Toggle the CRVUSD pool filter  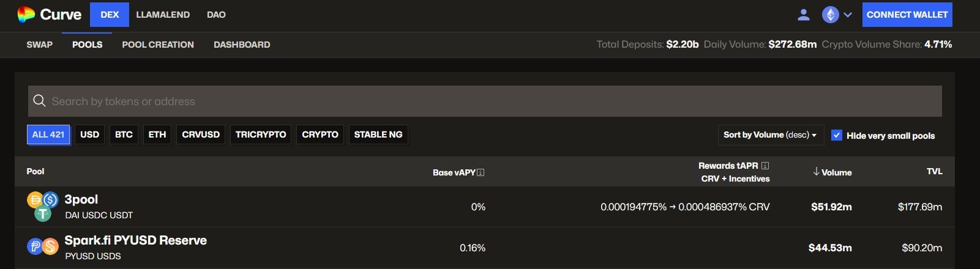[x=201, y=134]
